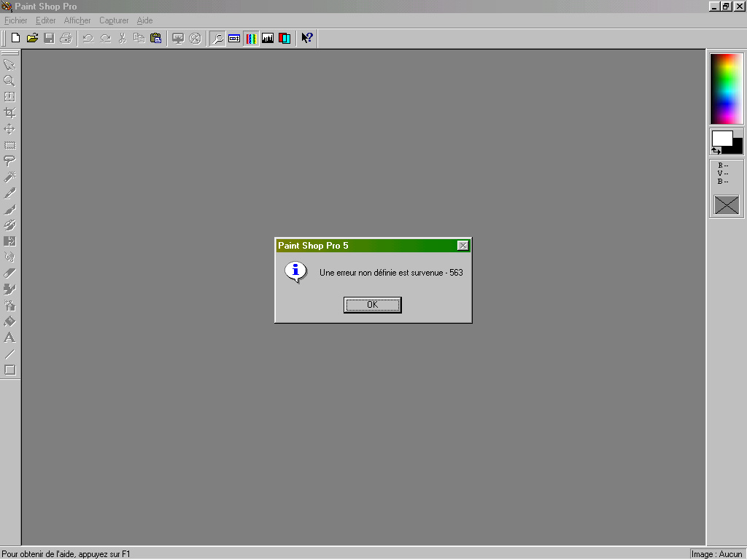Open the Afficher menu

coord(77,20)
